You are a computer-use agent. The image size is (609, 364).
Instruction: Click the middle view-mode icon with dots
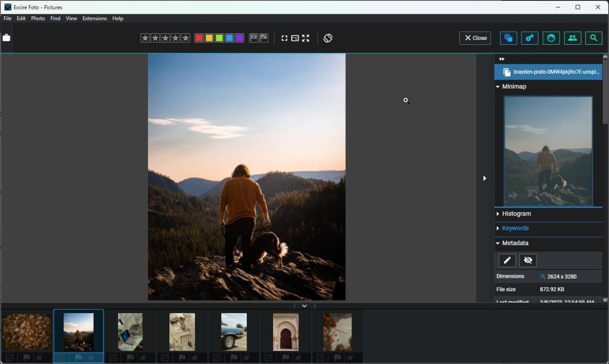coord(295,38)
